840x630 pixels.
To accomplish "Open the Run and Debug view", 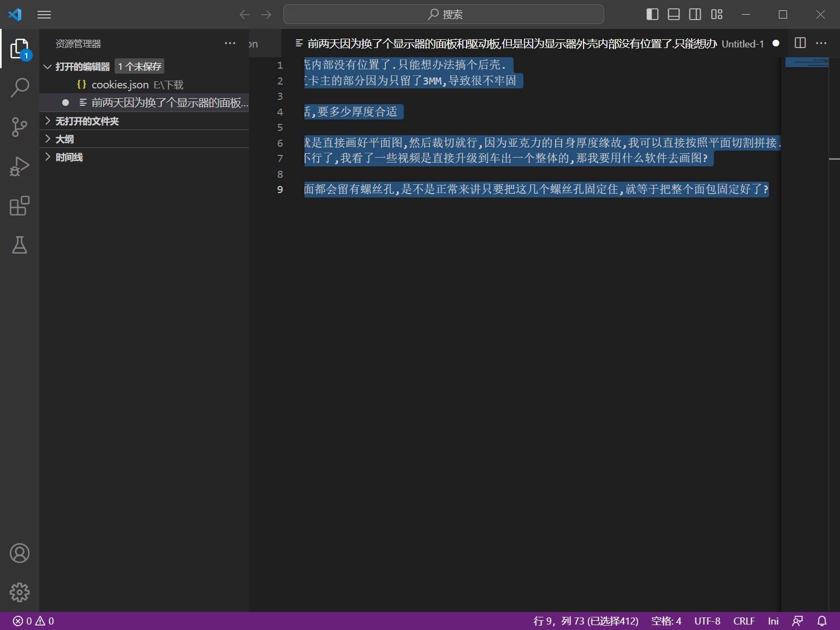I will [20, 166].
